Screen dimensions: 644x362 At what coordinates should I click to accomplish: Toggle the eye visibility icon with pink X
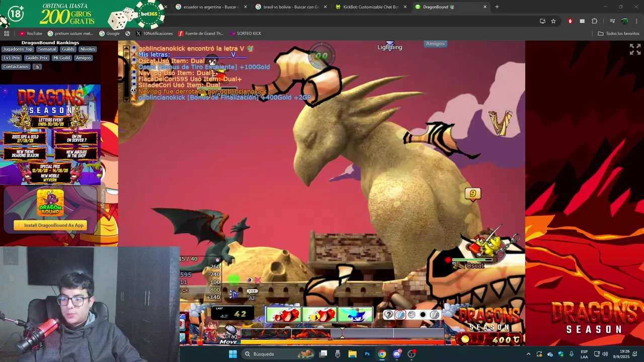coord(254,280)
